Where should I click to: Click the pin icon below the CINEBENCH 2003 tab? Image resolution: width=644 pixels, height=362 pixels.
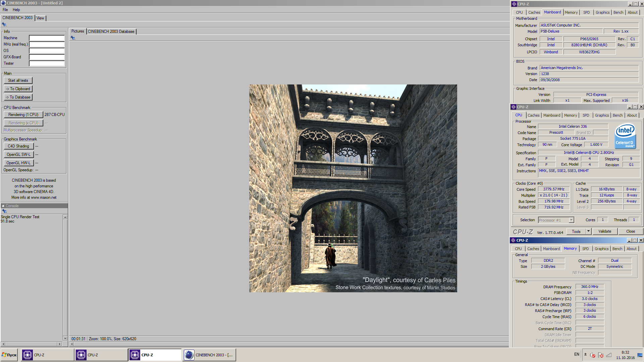click(4, 24)
